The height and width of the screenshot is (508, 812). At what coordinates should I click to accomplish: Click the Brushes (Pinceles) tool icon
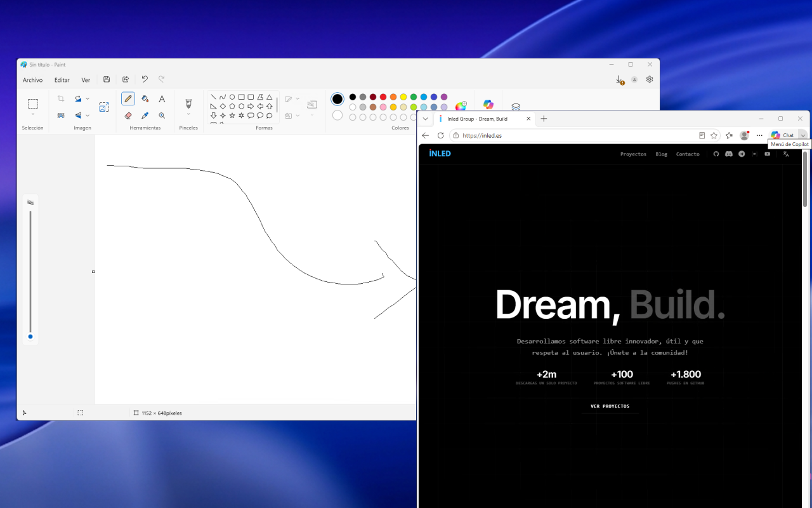coord(188,104)
